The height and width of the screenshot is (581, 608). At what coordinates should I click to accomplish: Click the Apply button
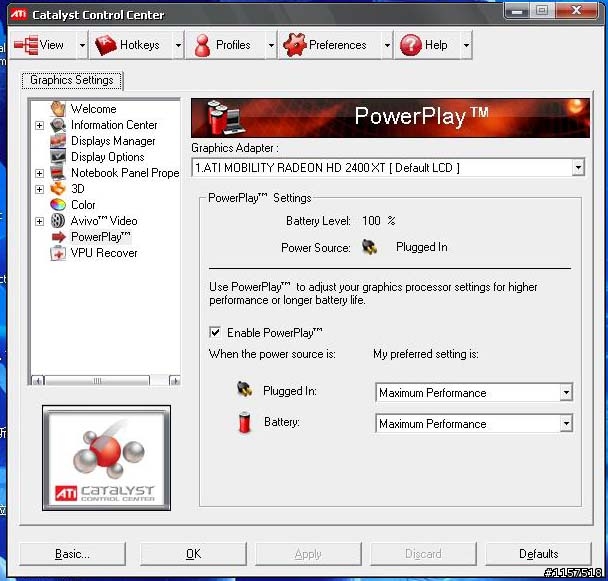click(x=308, y=554)
